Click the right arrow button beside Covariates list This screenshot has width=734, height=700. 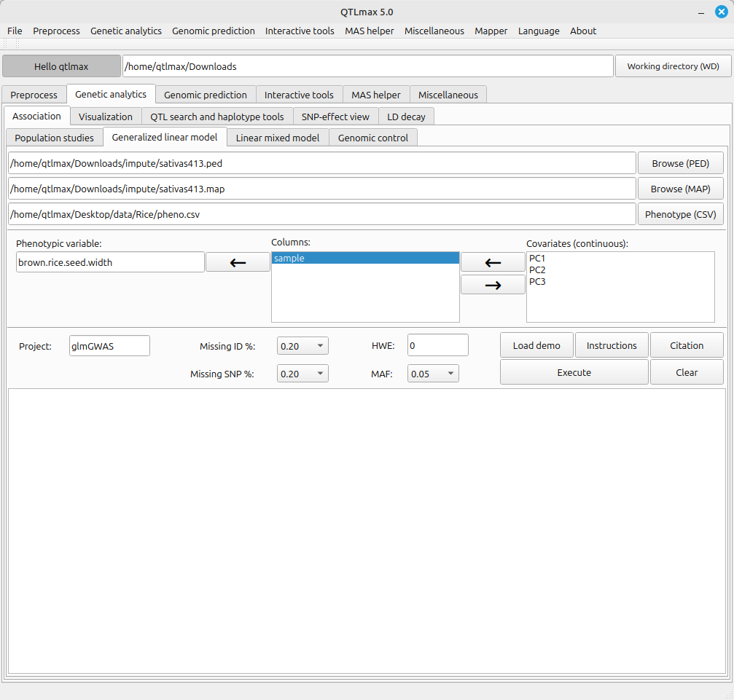493,285
